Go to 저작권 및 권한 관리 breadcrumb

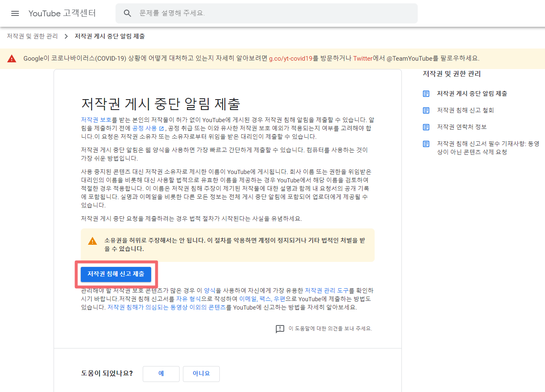coord(32,36)
